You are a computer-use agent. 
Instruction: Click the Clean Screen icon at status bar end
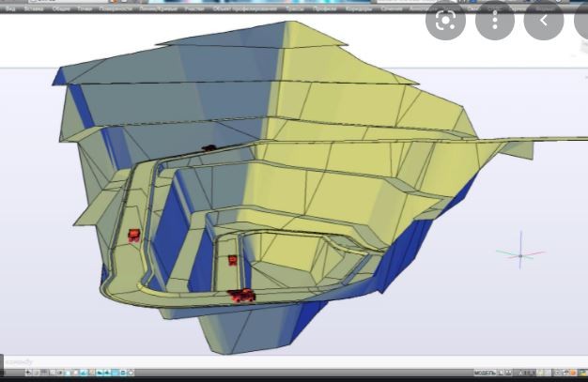click(582, 373)
